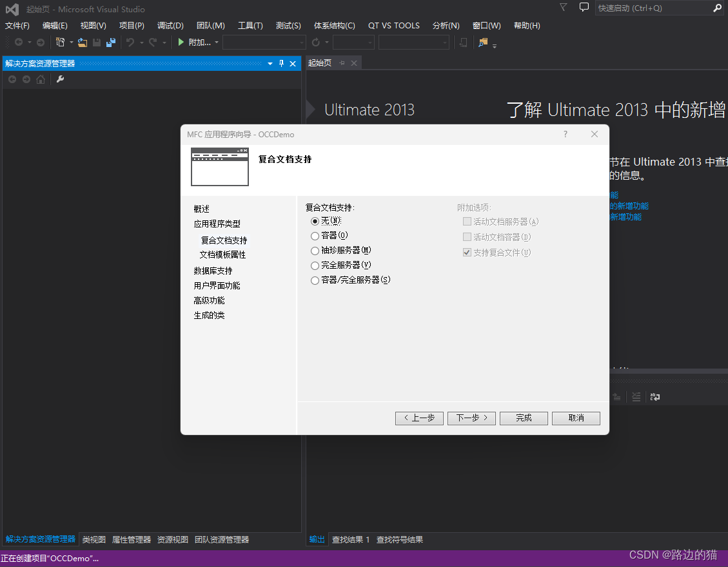This screenshot has width=728, height=567.
Task: Open the Redo history dropdown arrow
Action: (164, 43)
